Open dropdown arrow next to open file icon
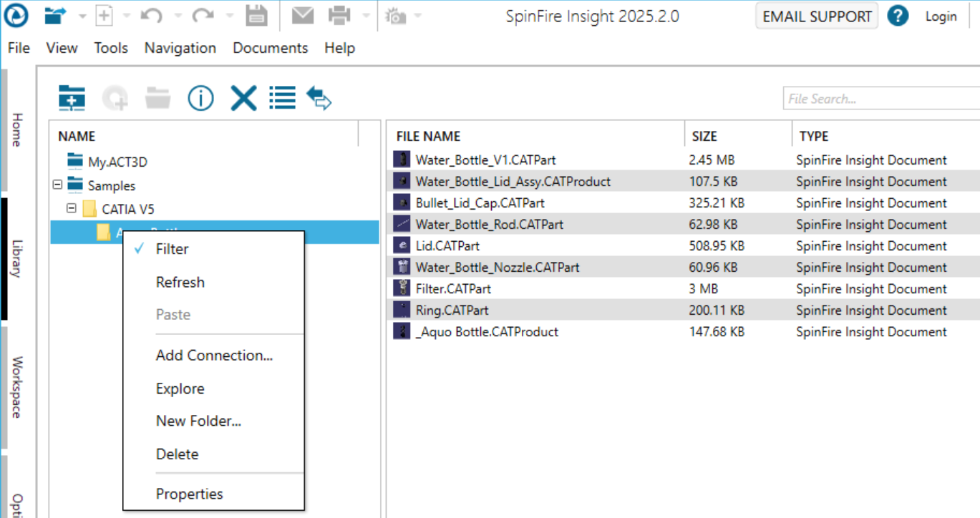Image resolution: width=980 pixels, height=518 pixels. click(82, 16)
